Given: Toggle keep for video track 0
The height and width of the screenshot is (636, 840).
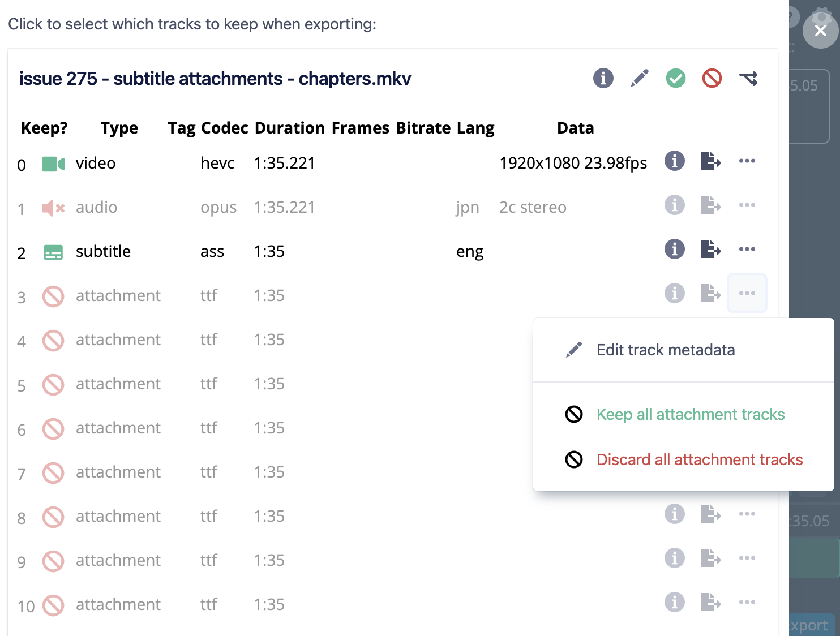Looking at the screenshot, I should click(x=53, y=164).
